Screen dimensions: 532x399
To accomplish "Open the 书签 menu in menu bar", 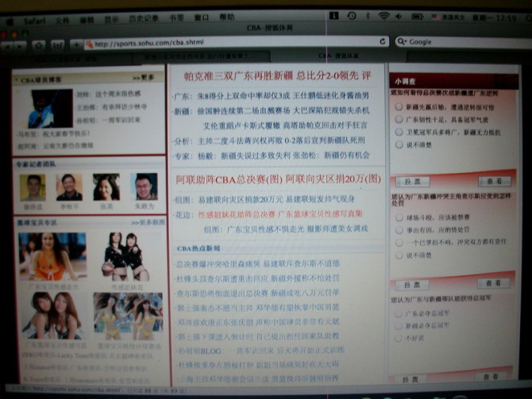I will tap(176, 17).
